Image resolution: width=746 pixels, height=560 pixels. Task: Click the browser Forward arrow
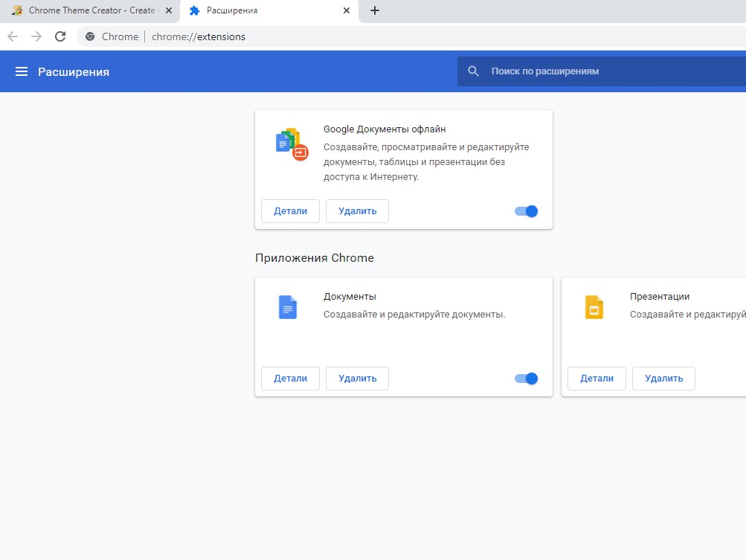[x=36, y=36]
